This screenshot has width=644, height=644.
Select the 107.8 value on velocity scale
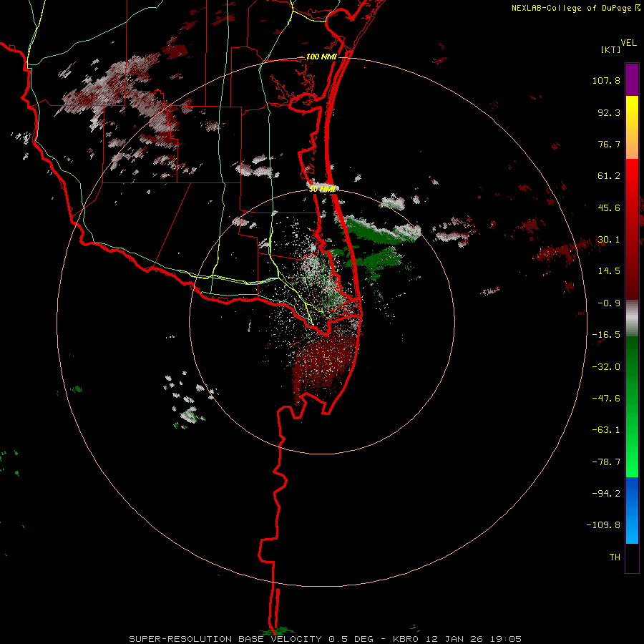tap(606, 80)
